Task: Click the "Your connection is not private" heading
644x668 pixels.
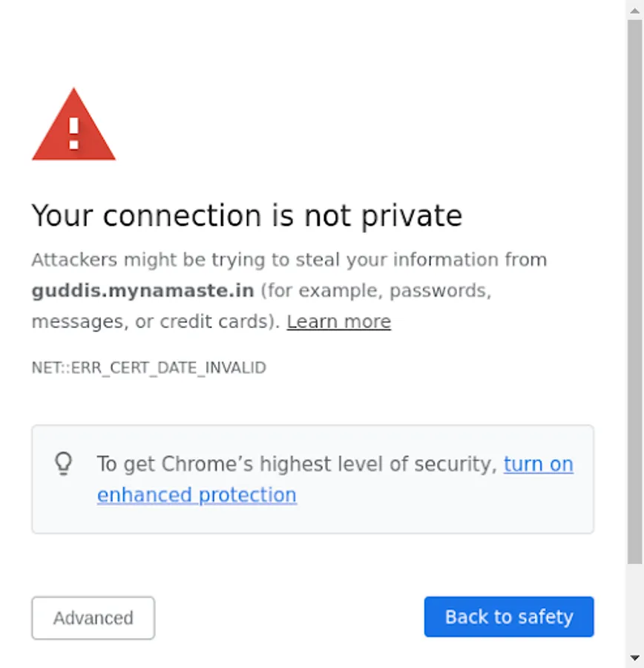Action: pos(247,216)
